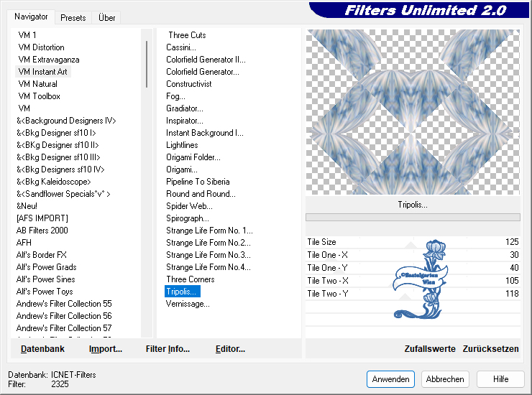This screenshot has height=395, width=532.
Task: Select &<Background Designers IV> category
Action: coord(66,121)
